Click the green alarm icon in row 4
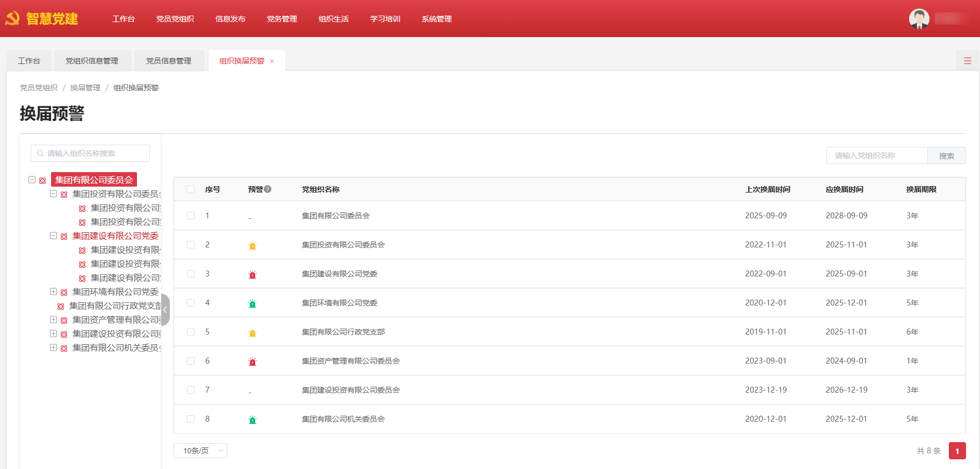980x469 pixels. [x=253, y=304]
